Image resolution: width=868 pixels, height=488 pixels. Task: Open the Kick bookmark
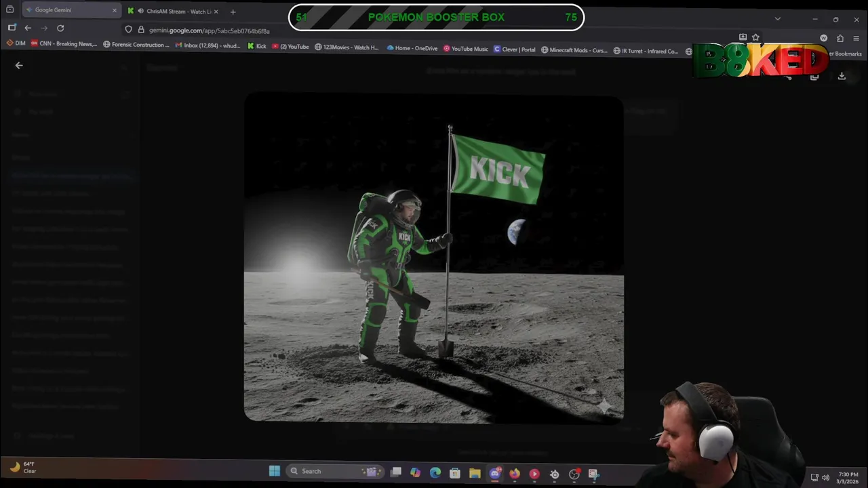[x=256, y=46]
